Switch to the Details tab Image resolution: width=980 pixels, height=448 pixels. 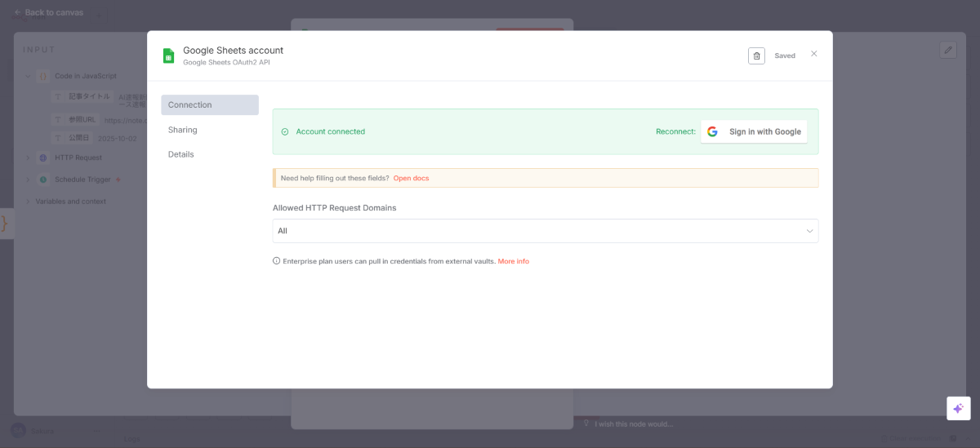click(x=181, y=154)
